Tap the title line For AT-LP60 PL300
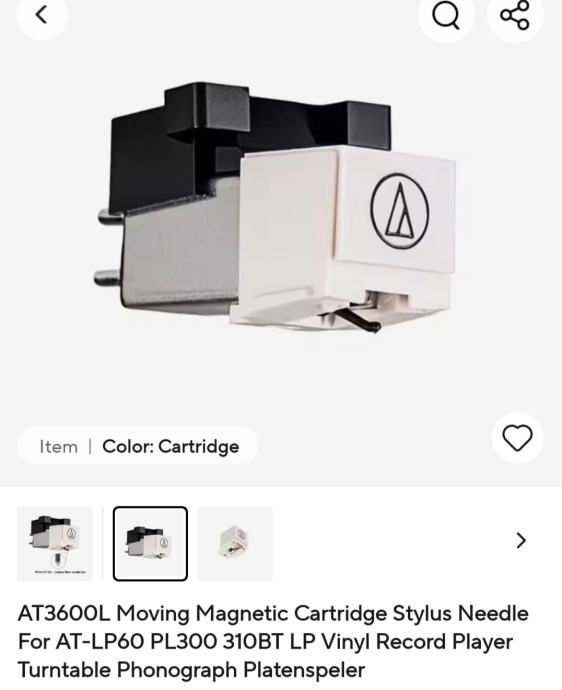This screenshot has width=562, height=690. [x=118, y=642]
